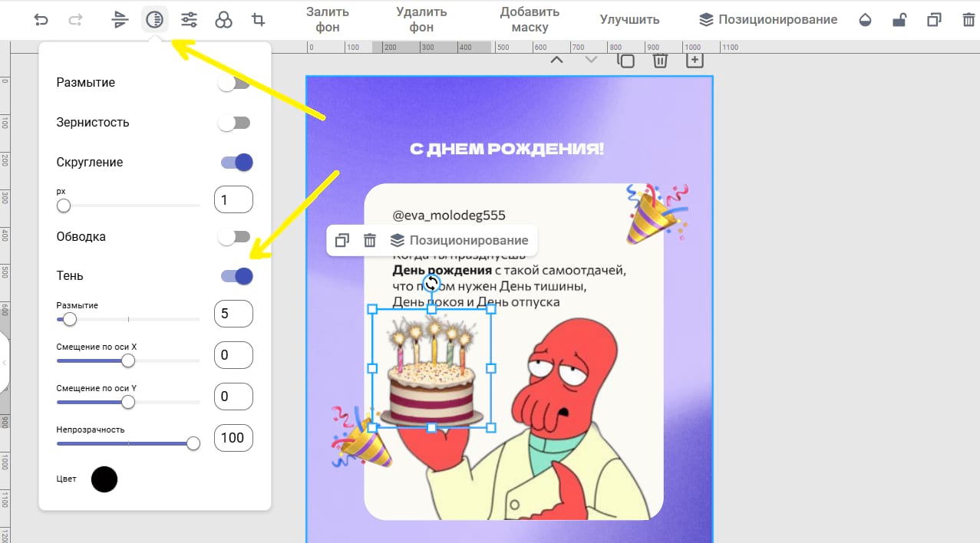Viewport: 980px width, 543px height.
Task: Toggle the lock icon in top toolbar
Action: click(x=899, y=20)
